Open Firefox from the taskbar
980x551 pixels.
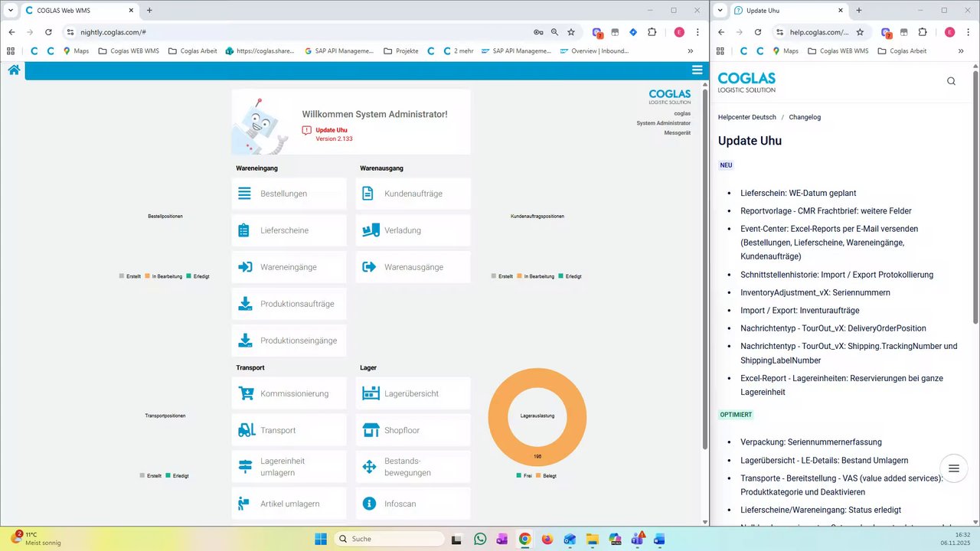(x=547, y=539)
